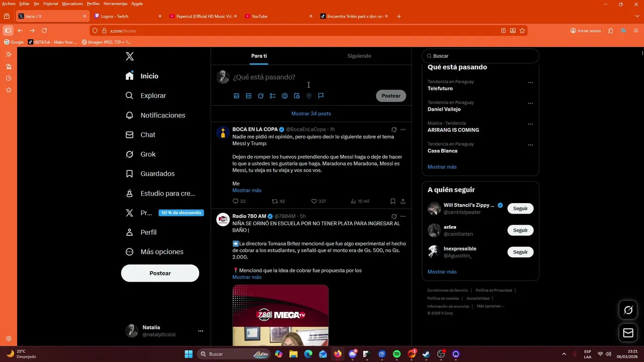Open Grok in the sidebar
Screen dimensions: 644x362
tap(141, 154)
